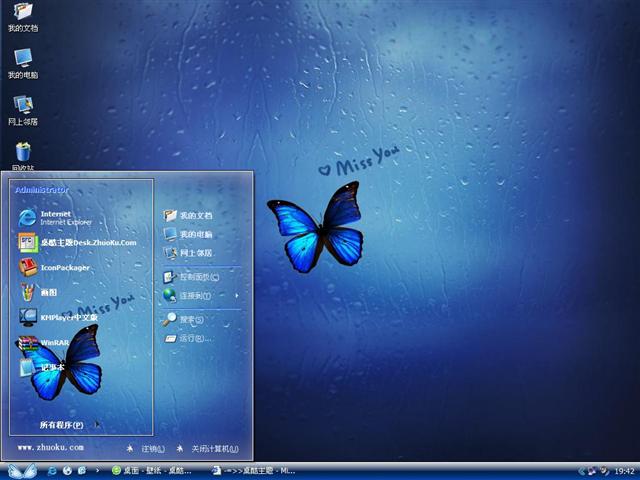The height and width of the screenshot is (480, 640).
Task: Open the 我的文档 desktop icon
Action: (23, 16)
